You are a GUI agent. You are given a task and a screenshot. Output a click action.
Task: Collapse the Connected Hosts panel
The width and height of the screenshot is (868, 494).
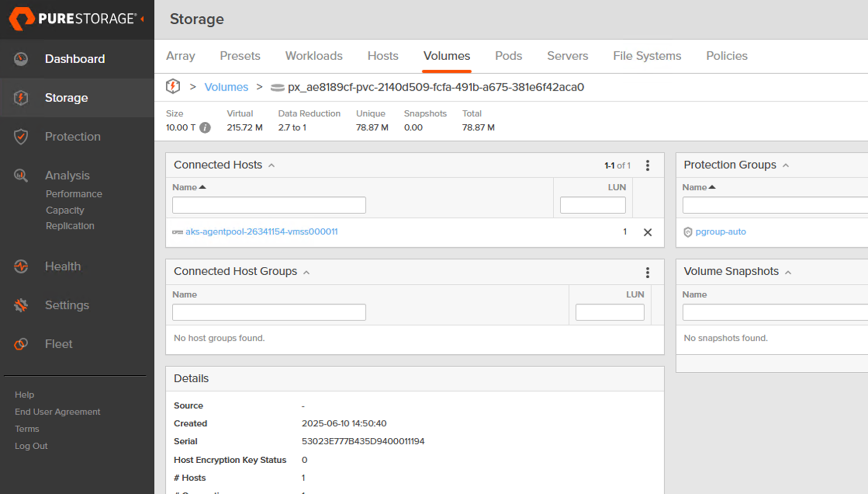tap(272, 165)
